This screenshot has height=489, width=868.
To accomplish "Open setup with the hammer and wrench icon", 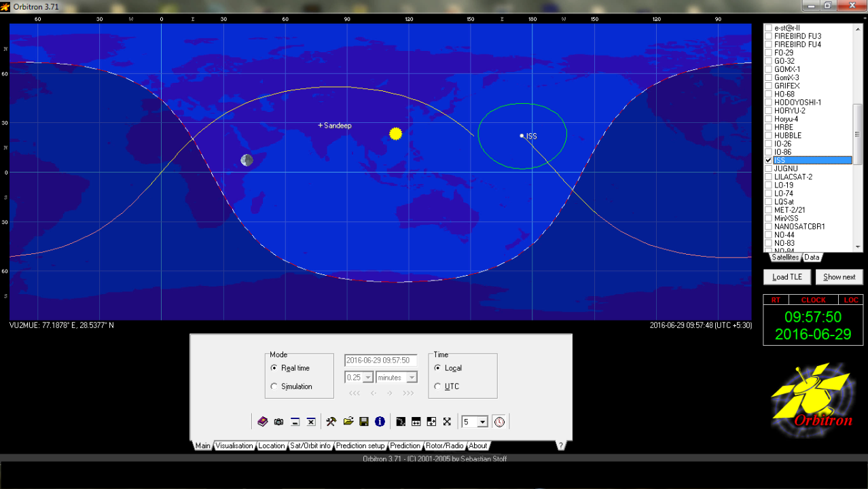I will [x=331, y=422].
